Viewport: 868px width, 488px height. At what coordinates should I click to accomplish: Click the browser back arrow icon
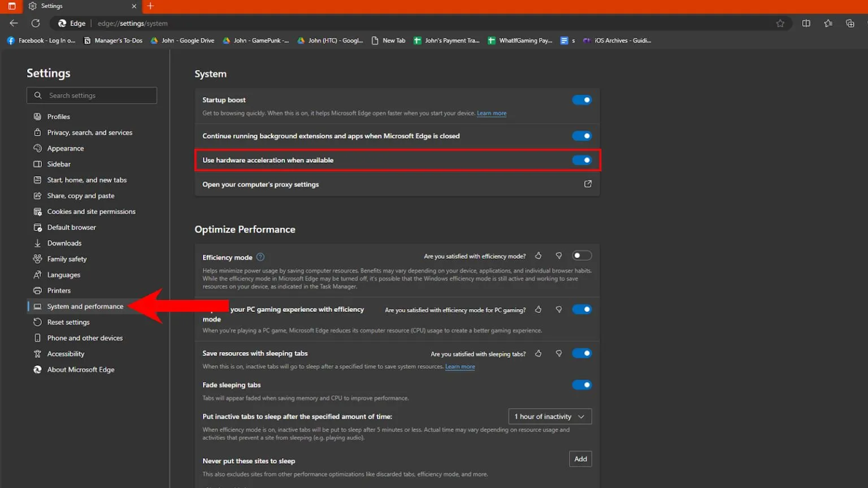(14, 23)
